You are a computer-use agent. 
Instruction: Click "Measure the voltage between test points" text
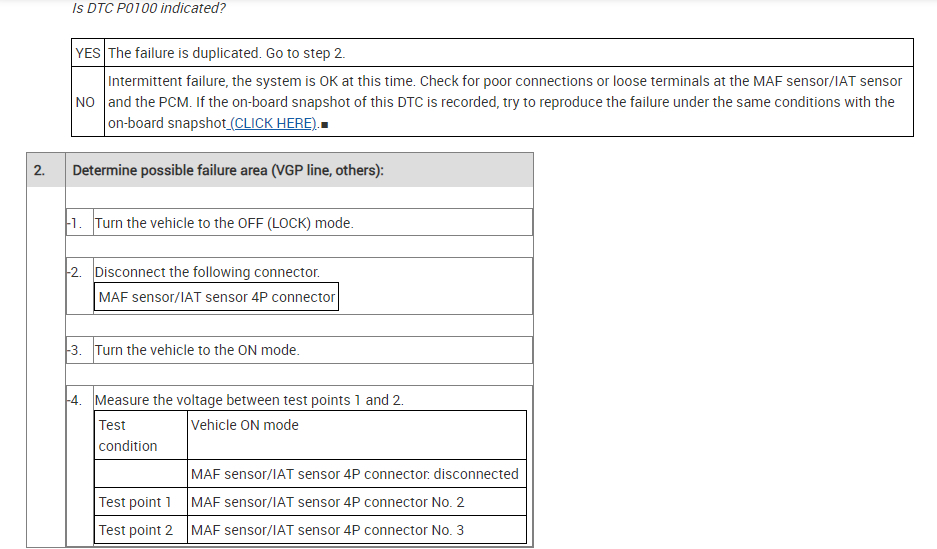click(249, 400)
